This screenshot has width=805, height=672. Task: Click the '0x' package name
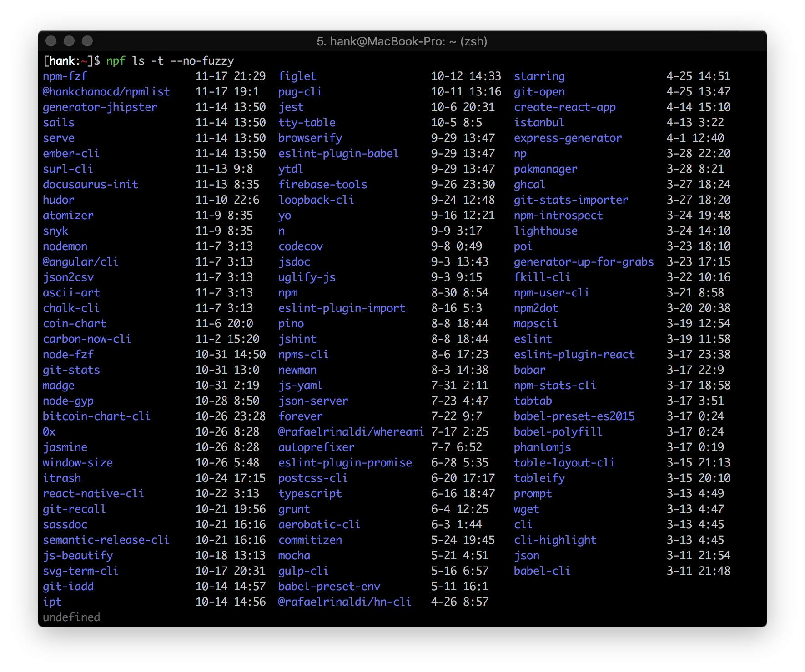point(49,432)
